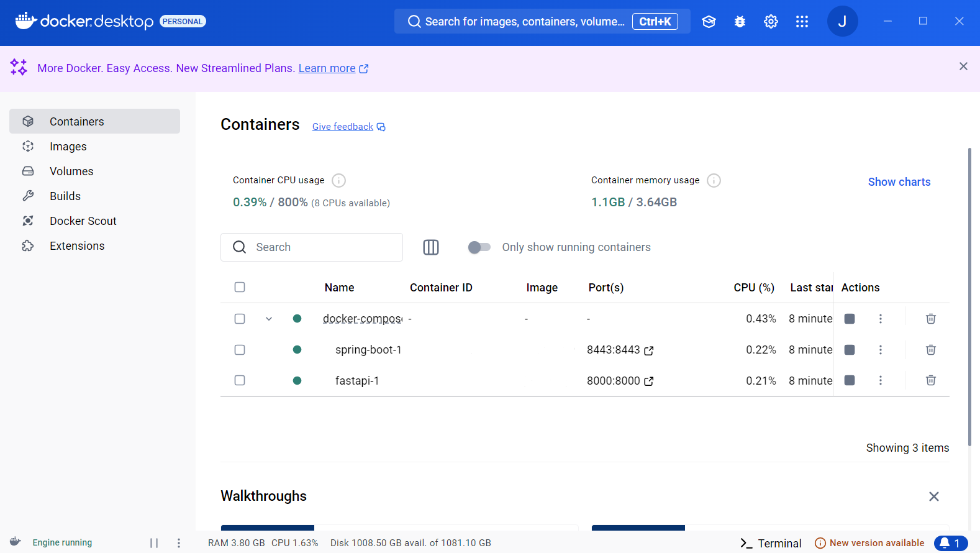This screenshot has height=553, width=980.
Task: Open the docker-compose stack name
Action: point(363,319)
